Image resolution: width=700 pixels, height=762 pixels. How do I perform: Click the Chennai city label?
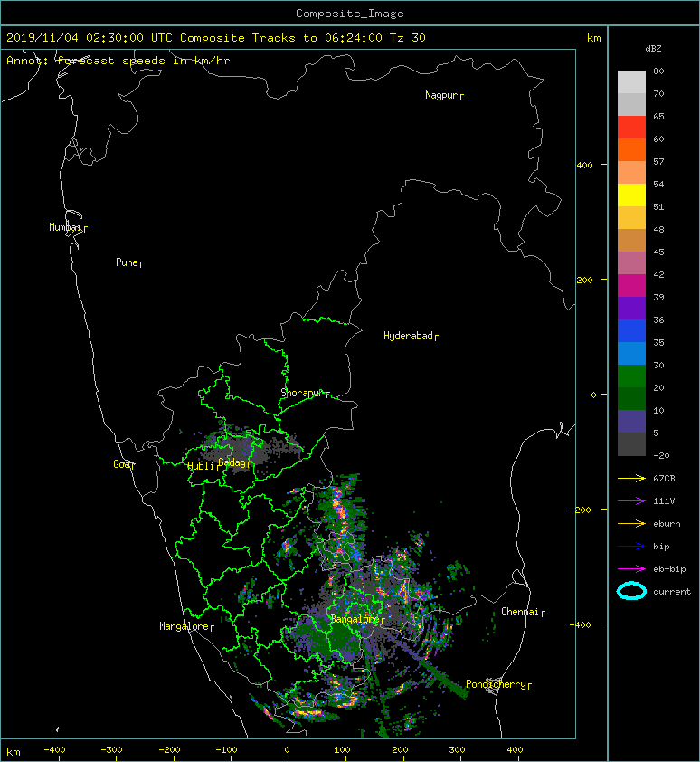tap(520, 612)
